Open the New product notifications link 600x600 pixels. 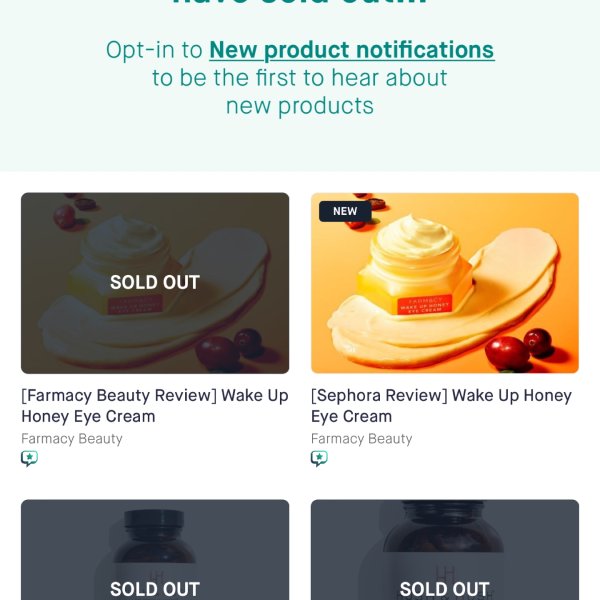click(x=352, y=50)
